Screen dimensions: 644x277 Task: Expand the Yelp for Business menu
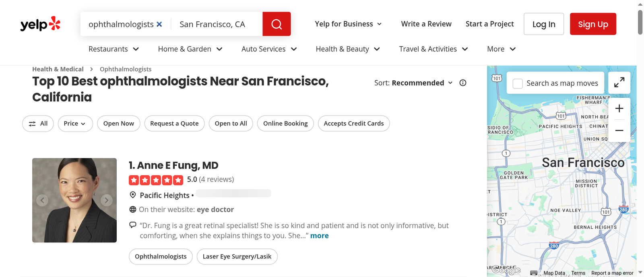pos(349,24)
